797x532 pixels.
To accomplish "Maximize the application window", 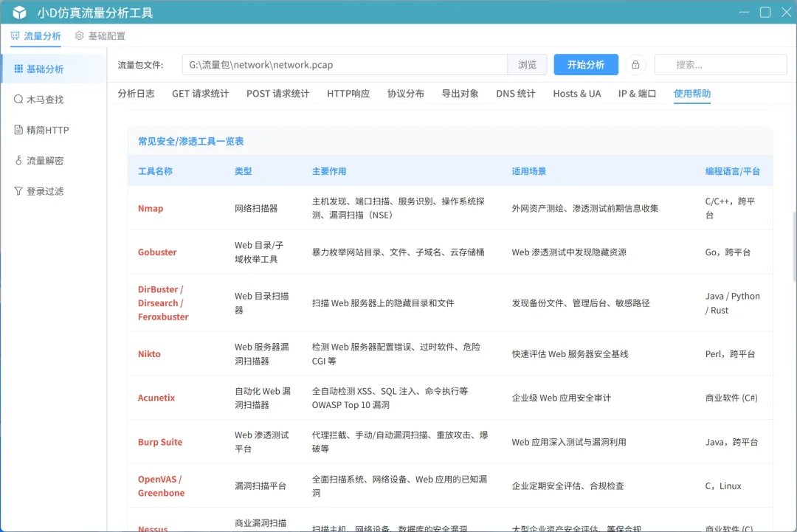I will (x=765, y=13).
